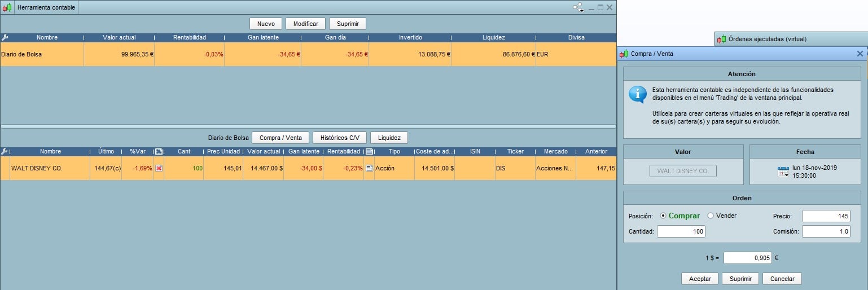
Task: Click the red X icon in Walt Disney row
Action: (x=159, y=169)
